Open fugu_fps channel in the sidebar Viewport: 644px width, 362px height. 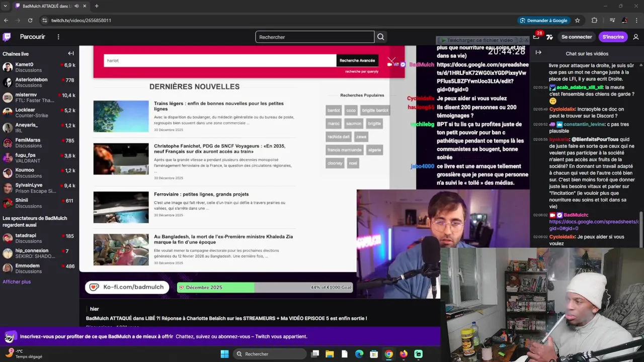[x=39, y=158]
